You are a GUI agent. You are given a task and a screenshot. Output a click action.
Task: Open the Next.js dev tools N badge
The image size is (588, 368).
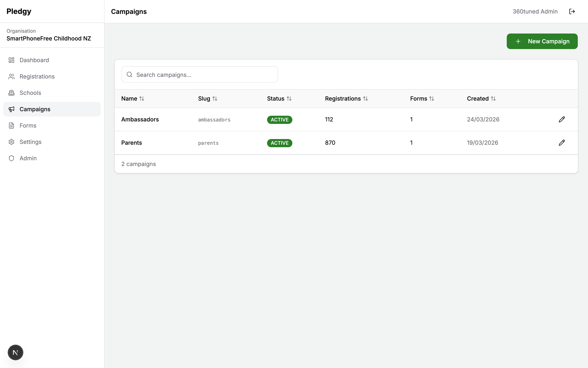pos(15,352)
